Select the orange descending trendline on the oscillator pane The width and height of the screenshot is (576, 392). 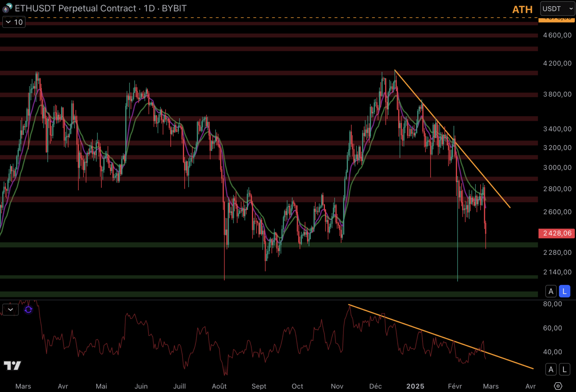click(441, 336)
